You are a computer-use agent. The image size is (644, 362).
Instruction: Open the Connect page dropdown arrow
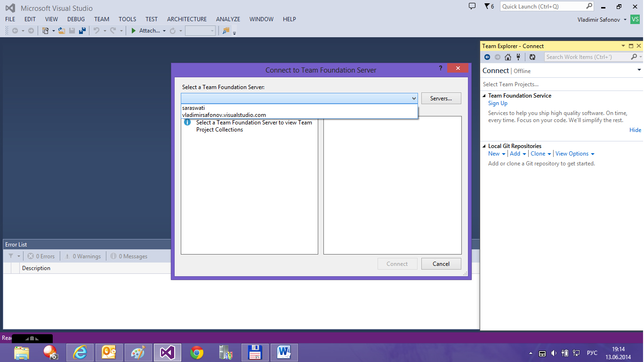pyautogui.click(x=639, y=70)
